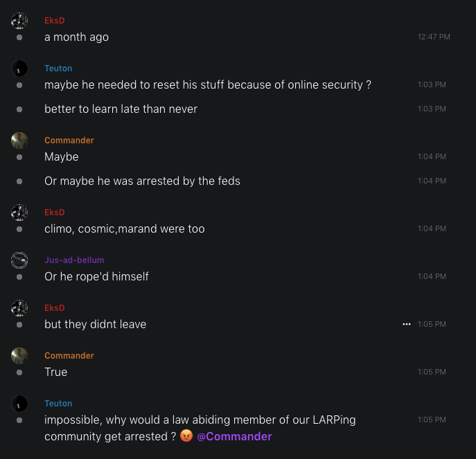Image resolution: width=476 pixels, height=459 pixels.
Task: Select the message "better to learn late than never"
Action: pyautogui.click(x=121, y=109)
